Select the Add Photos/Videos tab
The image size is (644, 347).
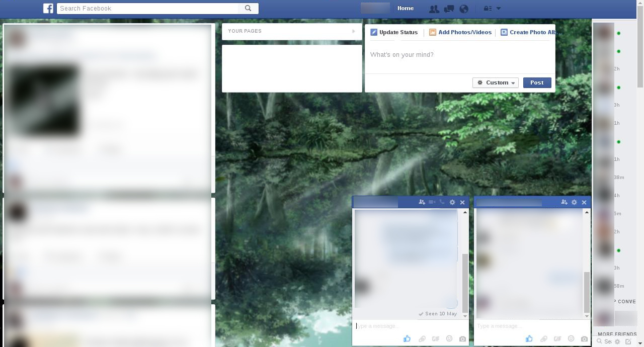coord(460,32)
